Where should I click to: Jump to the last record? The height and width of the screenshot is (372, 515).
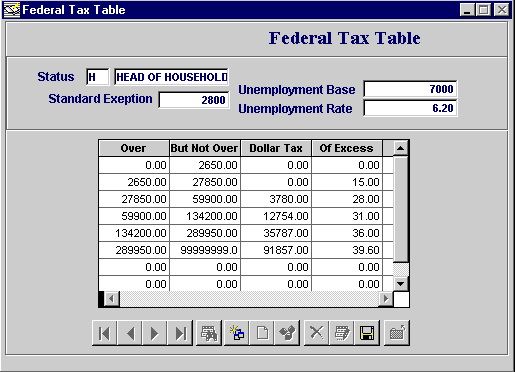(180, 333)
